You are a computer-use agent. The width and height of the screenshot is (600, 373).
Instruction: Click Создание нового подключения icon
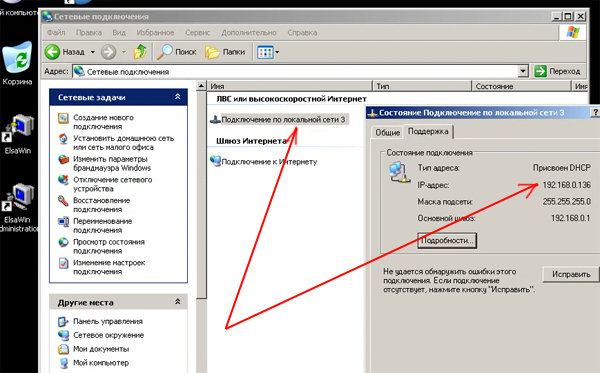[63, 118]
